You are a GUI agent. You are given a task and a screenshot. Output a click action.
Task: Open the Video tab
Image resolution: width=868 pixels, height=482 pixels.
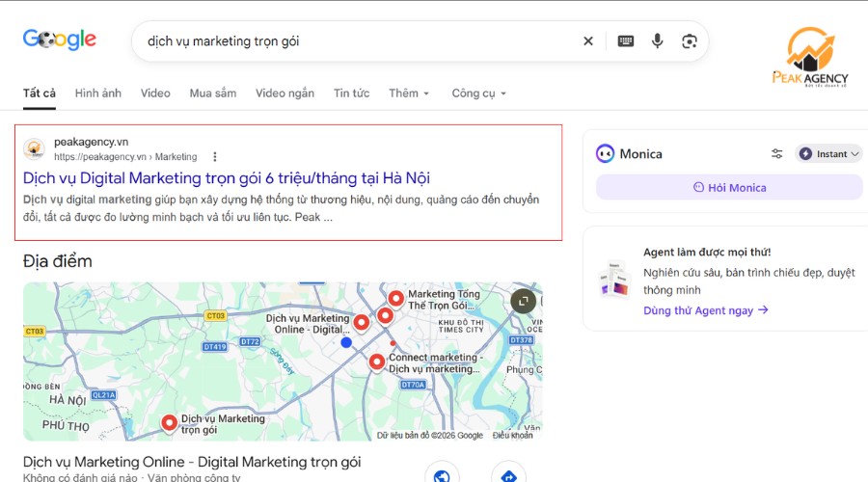click(155, 93)
